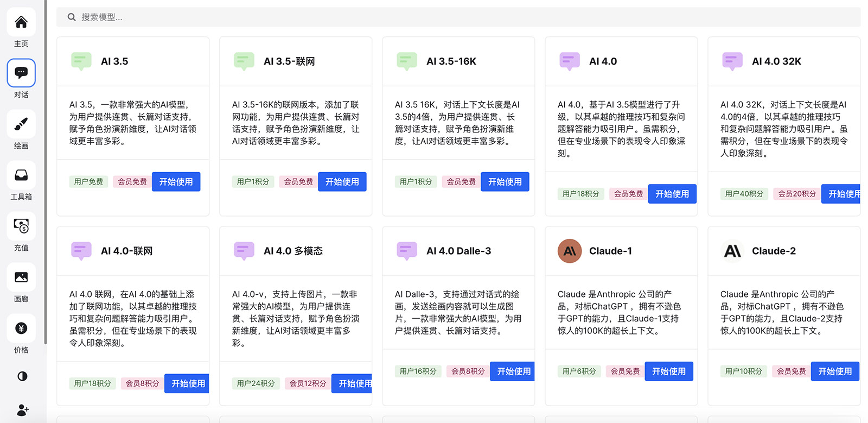This screenshot has height=423, width=868.
Task: Click the 会员12积分 tag
Action: pyautogui.click(x=308, y=383)
